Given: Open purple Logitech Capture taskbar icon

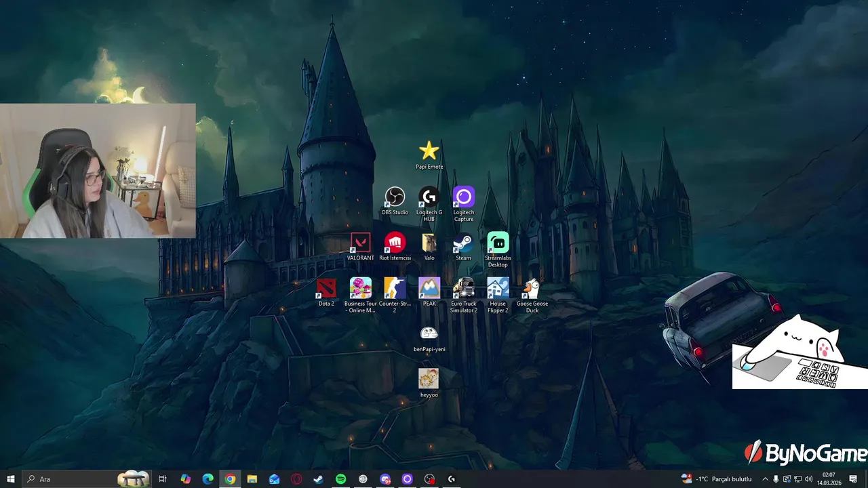Looking at the screenshot, I should 408,479.
